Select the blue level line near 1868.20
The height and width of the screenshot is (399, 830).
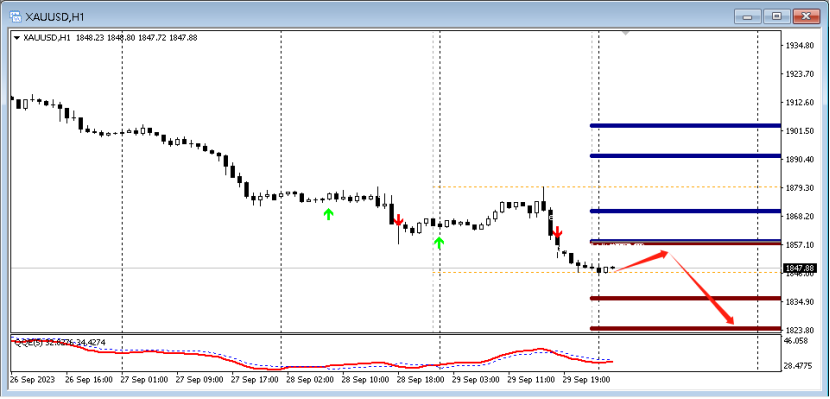point(685,211)
